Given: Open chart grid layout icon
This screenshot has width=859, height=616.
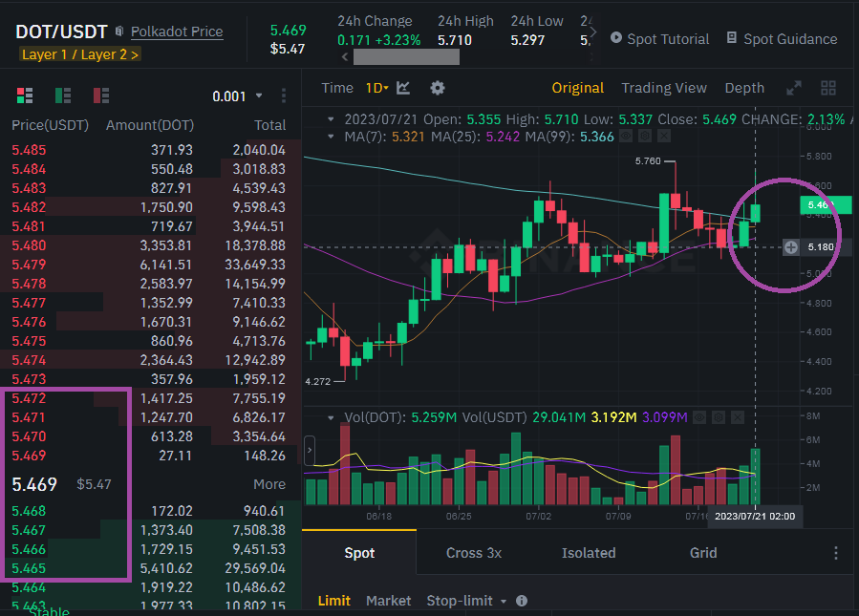Looking at the screenshot, I should coord(828,88).
